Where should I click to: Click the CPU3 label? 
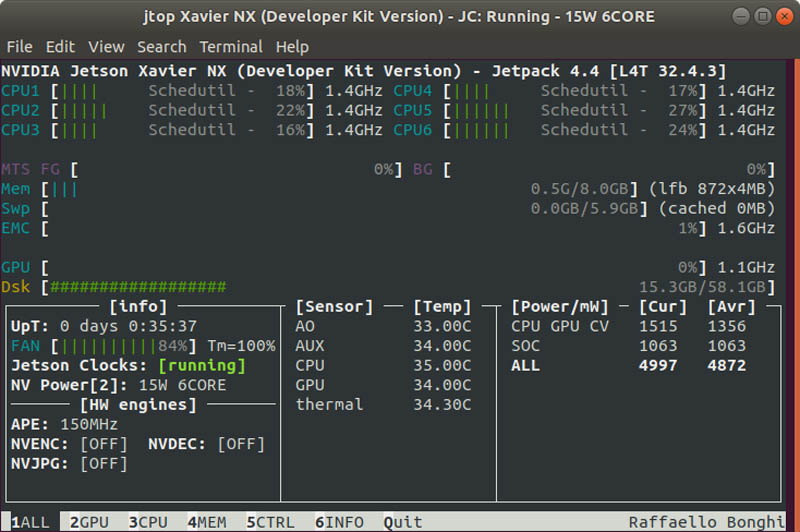click(x=20, y=130)
